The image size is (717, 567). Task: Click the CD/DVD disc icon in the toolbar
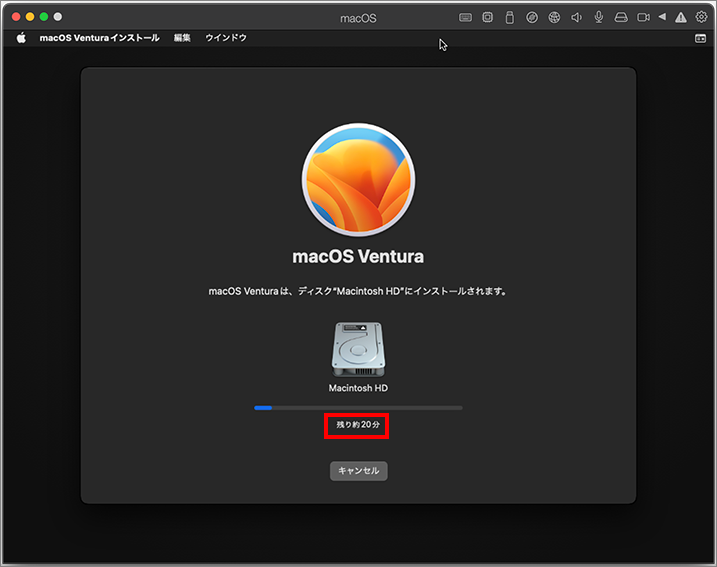click(532, 17)
